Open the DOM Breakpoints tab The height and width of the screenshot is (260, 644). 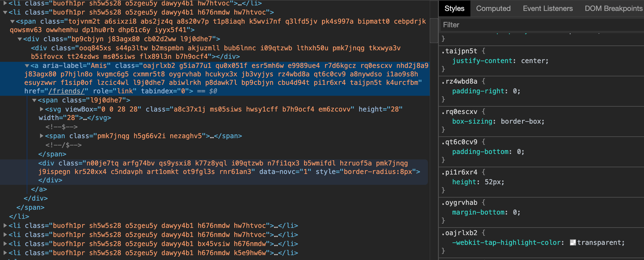tap(613, 8)
